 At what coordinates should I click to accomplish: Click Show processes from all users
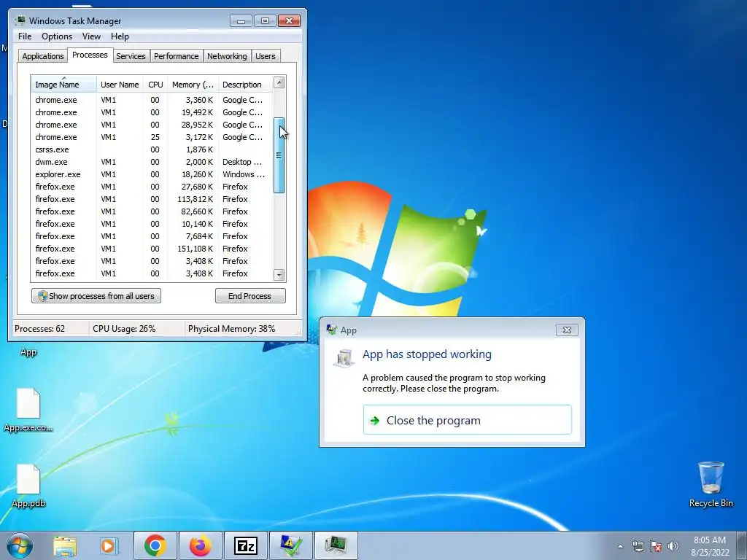(96, 296)
